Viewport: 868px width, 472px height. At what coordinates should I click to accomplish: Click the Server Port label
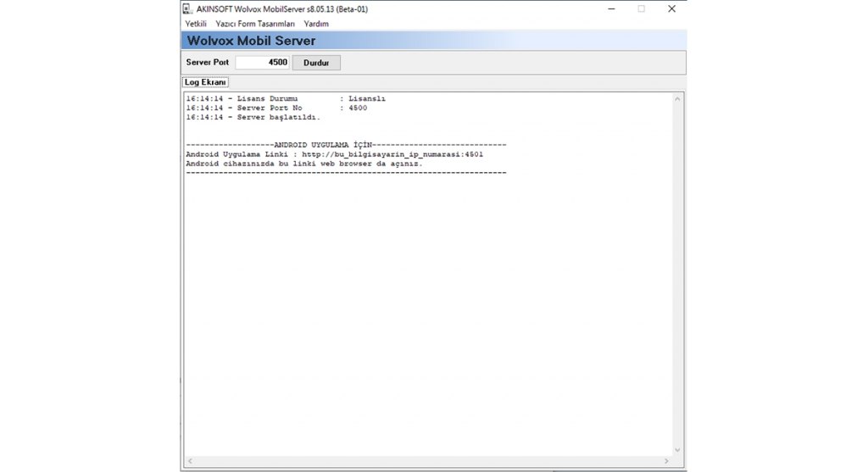(207, 62)
